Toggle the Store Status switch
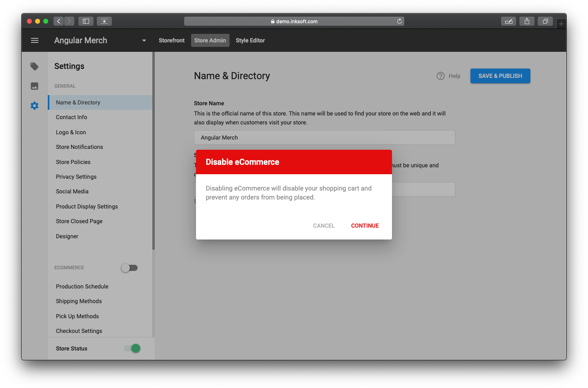The width and height of the screenshot is (588, 388). coord(132,348)
